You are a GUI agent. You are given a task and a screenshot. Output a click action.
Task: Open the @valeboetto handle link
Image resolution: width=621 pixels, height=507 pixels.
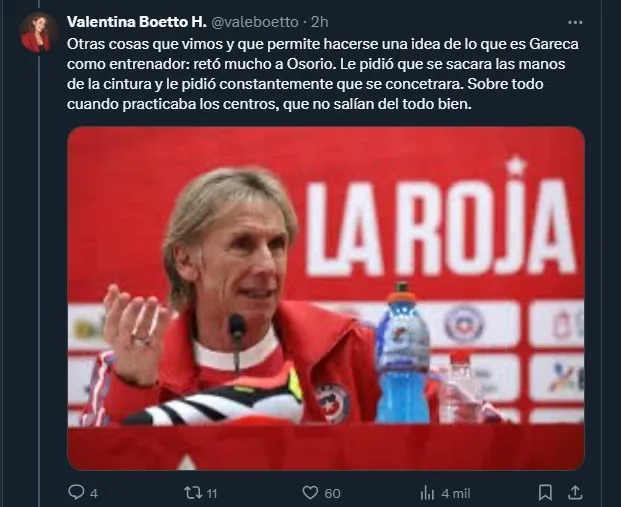pos(255,22)
